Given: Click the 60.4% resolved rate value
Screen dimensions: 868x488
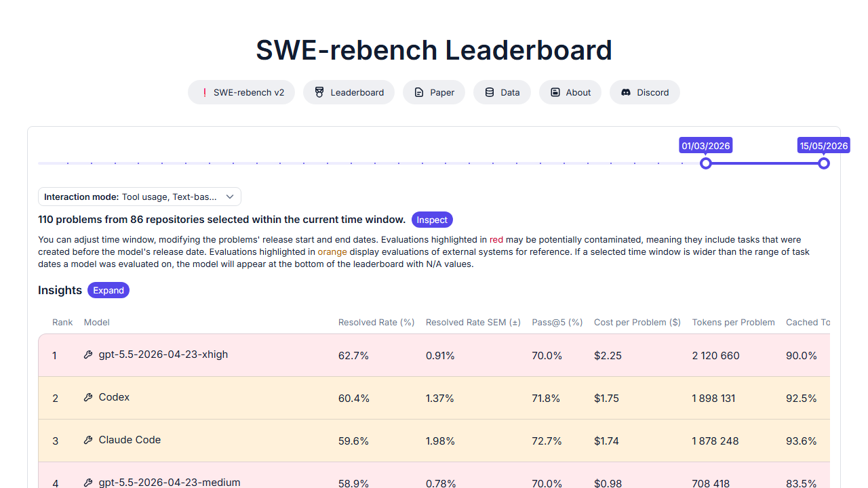Looking at the screenshot, I should pyautogui.click(x=354, y=398).
